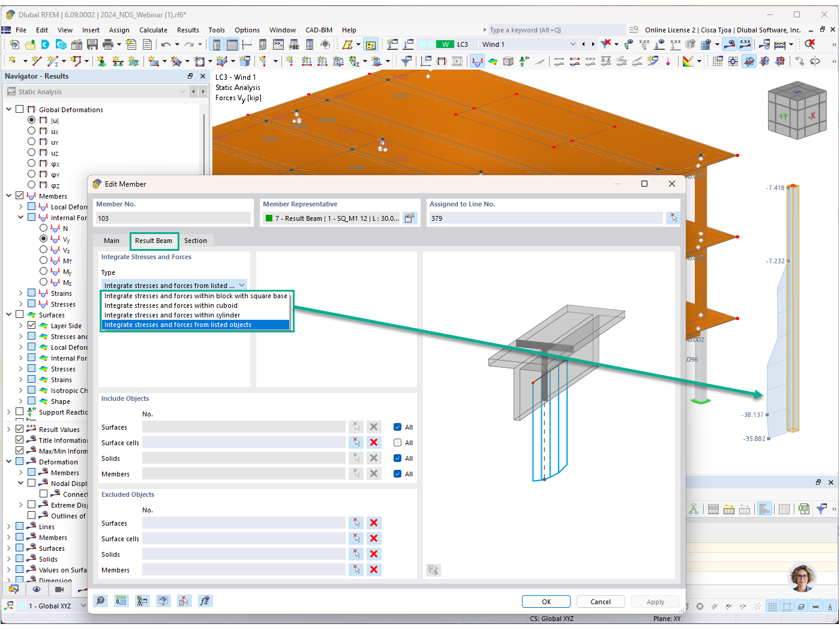Enable the All checkbox for Surface cells
Viewport: 840px width, 630px height.
point(397,442)
